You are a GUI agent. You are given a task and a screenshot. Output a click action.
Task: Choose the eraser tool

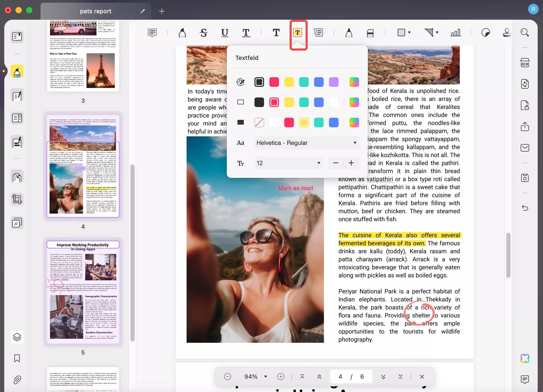coord(370,33)
